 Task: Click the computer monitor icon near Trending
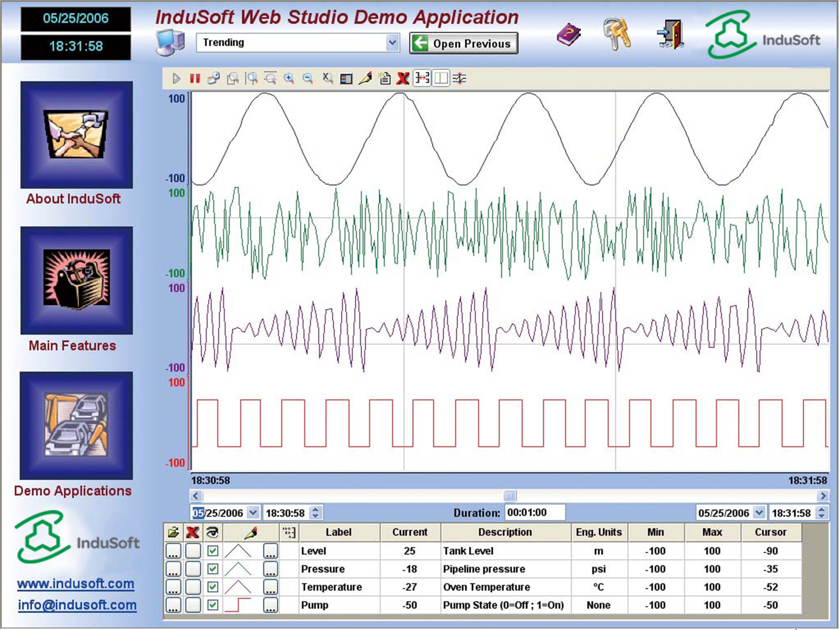(x=171, y=43)
